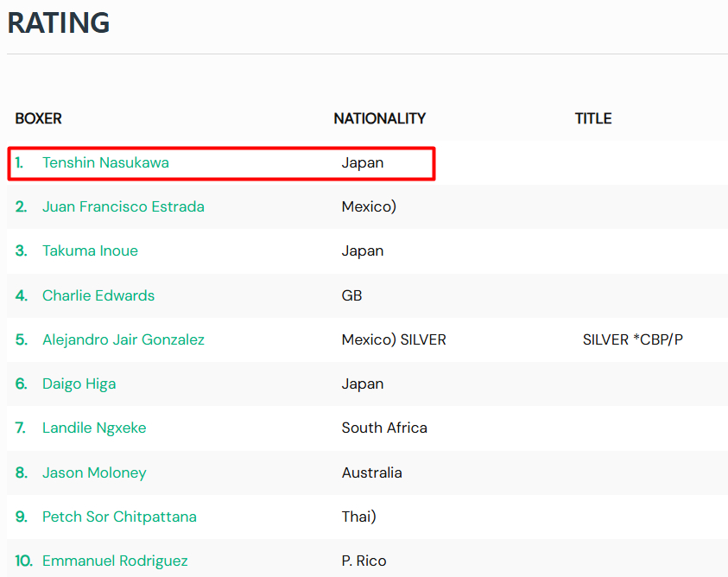Click the Mexico) SILVER nationality cell

(x=394, y=339)
